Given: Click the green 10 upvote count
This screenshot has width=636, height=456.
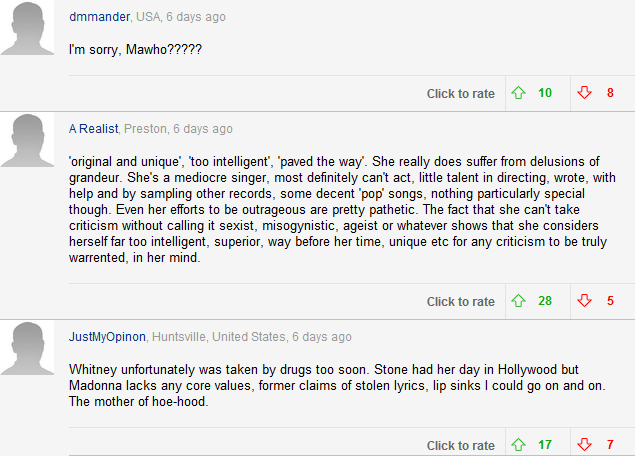Looking at the screenshot, I should (545, 93).
